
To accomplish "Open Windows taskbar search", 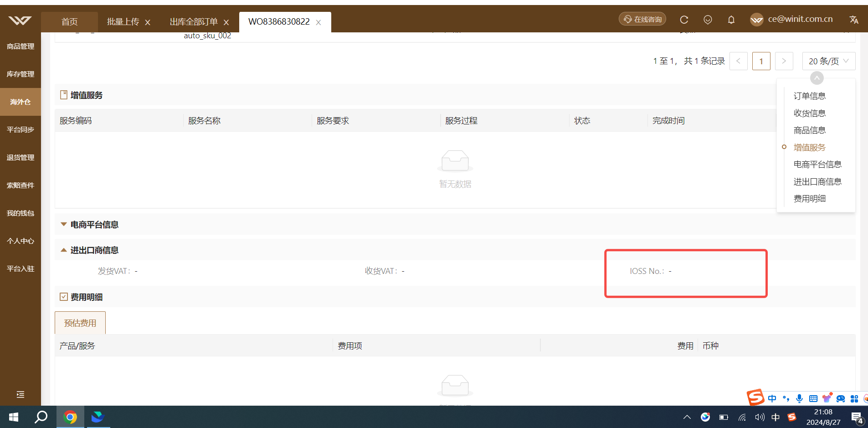I will pyautogui.click(x=41, y=417).
